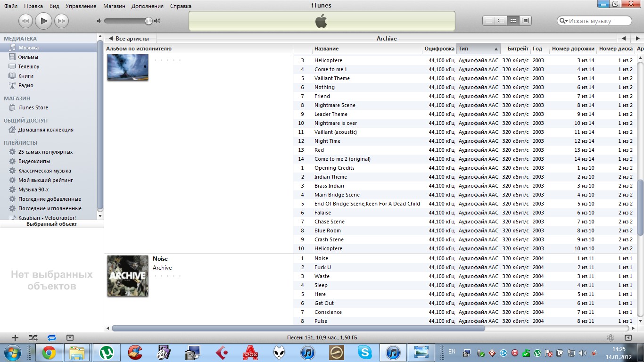This screenshot has height=362, width=644.
Task: Sort by the 'Номер дорожки' column header
Action: coord(573,49)
